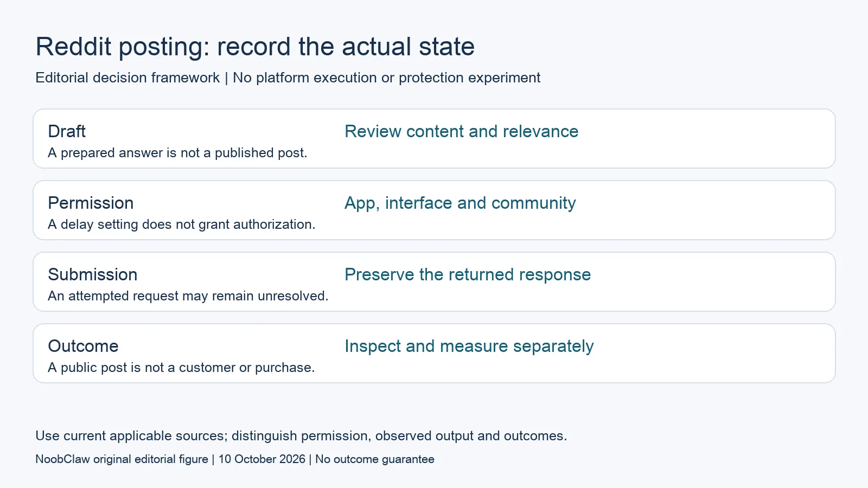Select 'Review content and relevance' text
The image size is (868, 488).
pyautogui.click(x=462, y=131)
